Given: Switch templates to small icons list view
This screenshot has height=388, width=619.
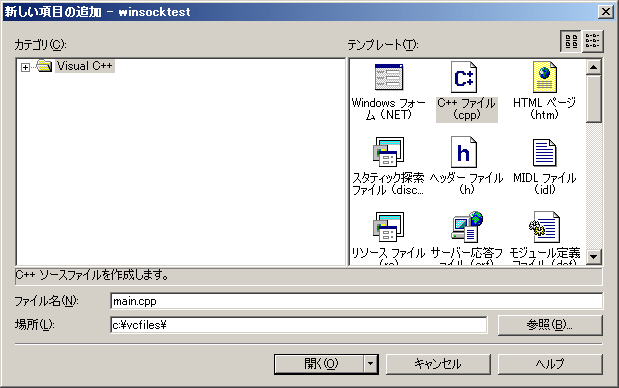Looking at the screenshot, I should (592, 41).
